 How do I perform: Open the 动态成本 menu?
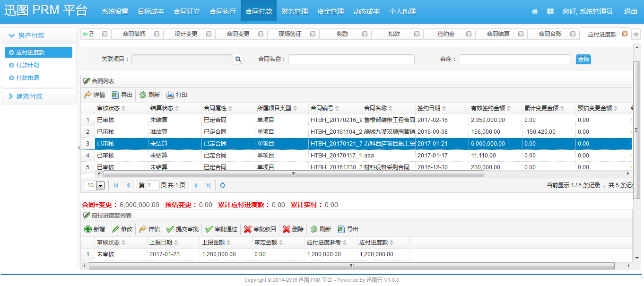point(366,11)
